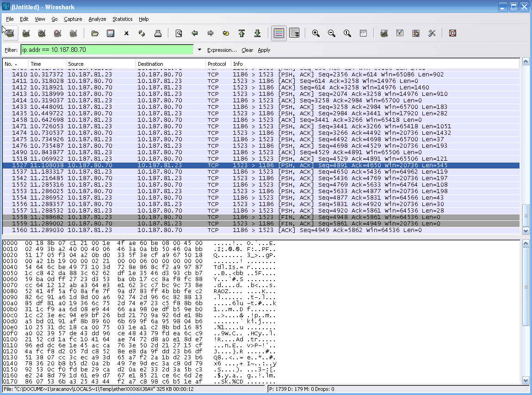
Task: Open preferences with the tools icon
Action: [x=432, y=33]
